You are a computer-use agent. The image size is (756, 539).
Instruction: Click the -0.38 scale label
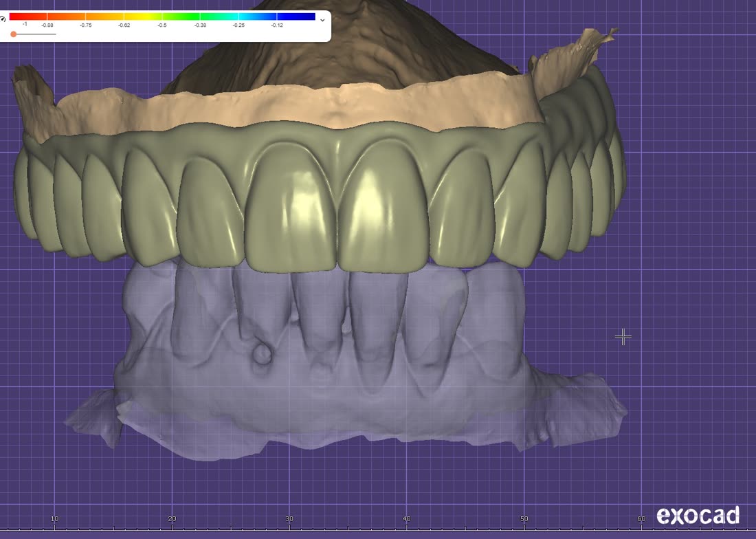(x=200, y=25)
